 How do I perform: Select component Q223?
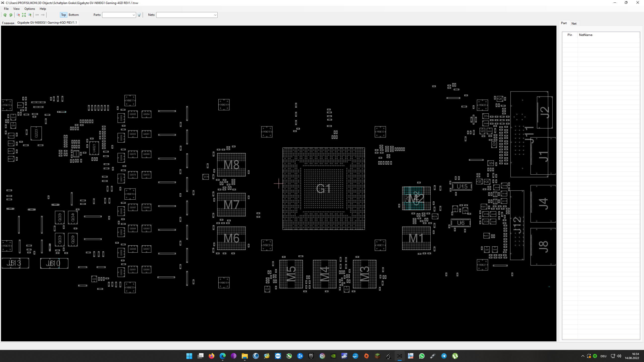coord(36,133)
